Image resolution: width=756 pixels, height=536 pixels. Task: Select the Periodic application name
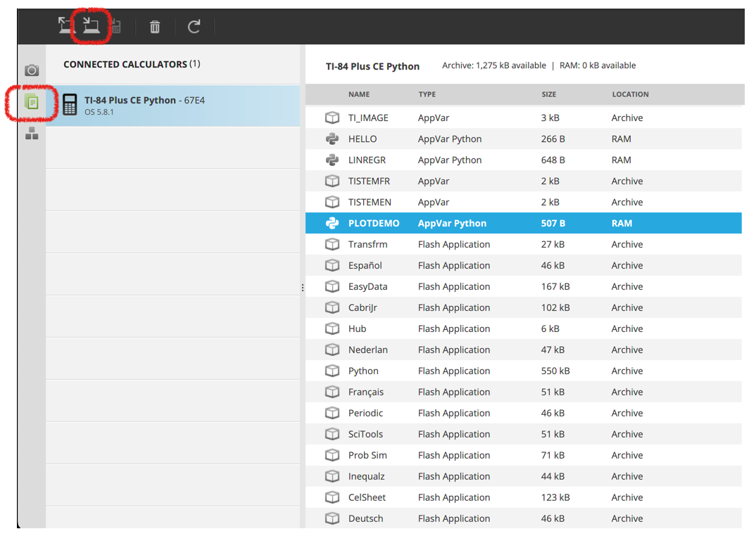(x=365, y=413)
